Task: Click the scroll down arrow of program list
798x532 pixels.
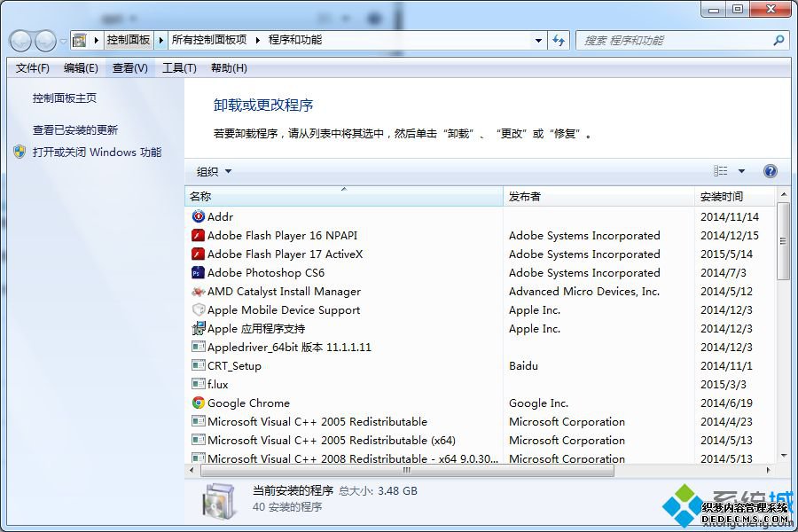Action: tap(783, 456)
